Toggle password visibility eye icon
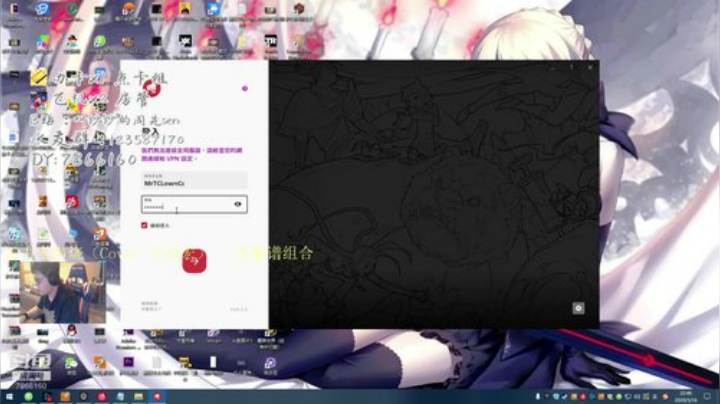 (x=237, y=204)
